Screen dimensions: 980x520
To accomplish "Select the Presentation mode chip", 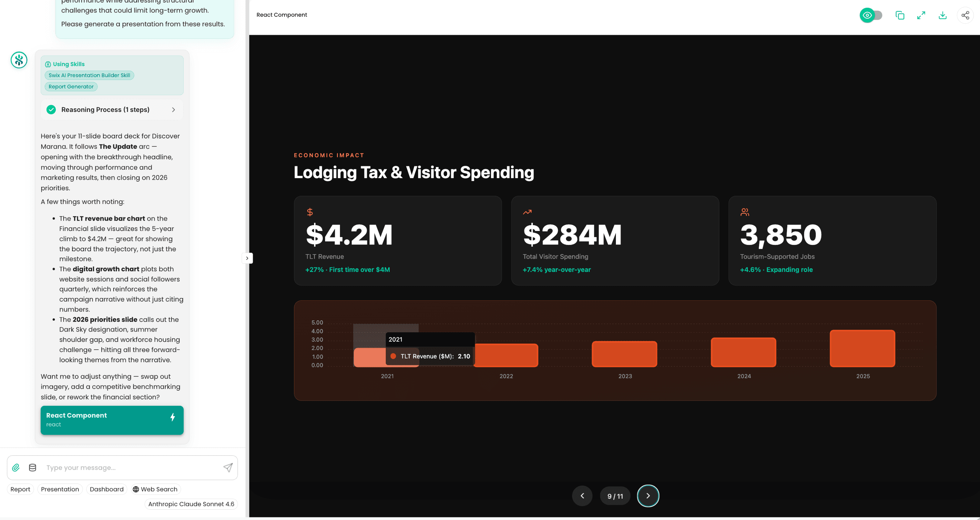I will (60, 489).
